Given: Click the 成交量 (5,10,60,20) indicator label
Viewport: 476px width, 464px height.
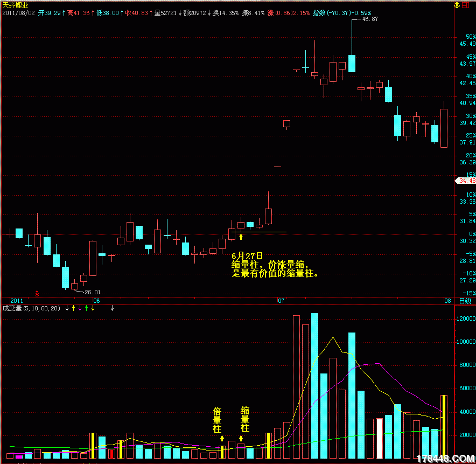Looking at the screenshot, I should coord(31,308).
